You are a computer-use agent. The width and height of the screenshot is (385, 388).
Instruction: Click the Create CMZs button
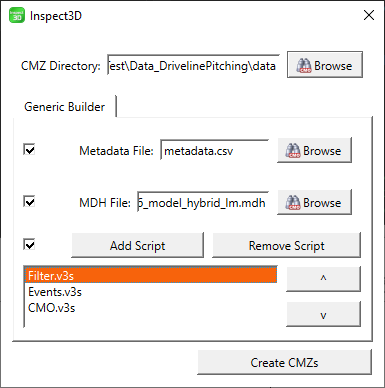coord(284,362)
